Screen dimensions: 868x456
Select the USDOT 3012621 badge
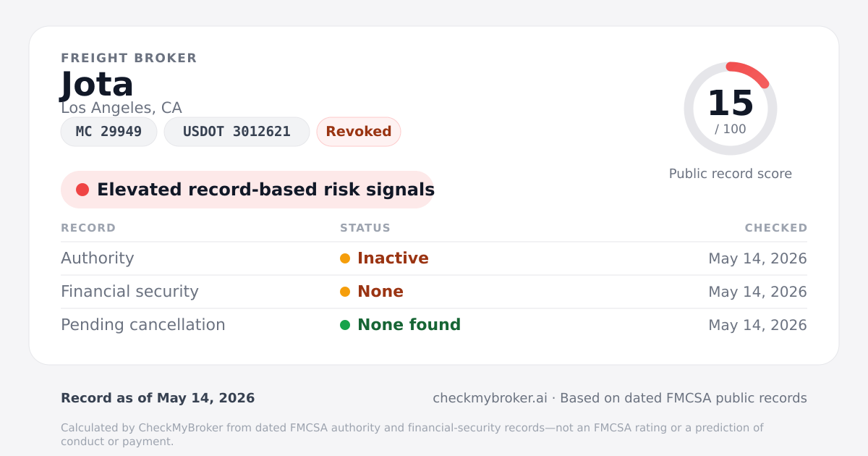pyautogui.click(x=237, y=132)
